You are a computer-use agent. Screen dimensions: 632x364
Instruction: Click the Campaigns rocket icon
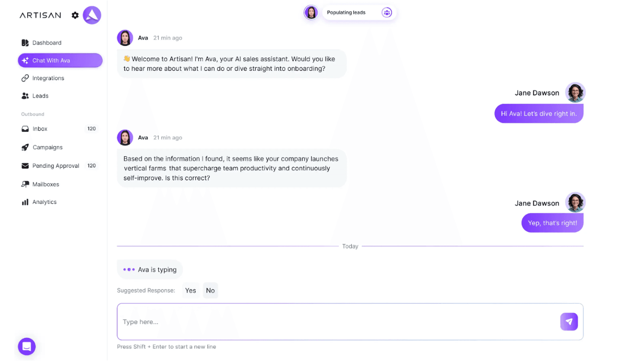pyautogui.click(x=25, y=147)
